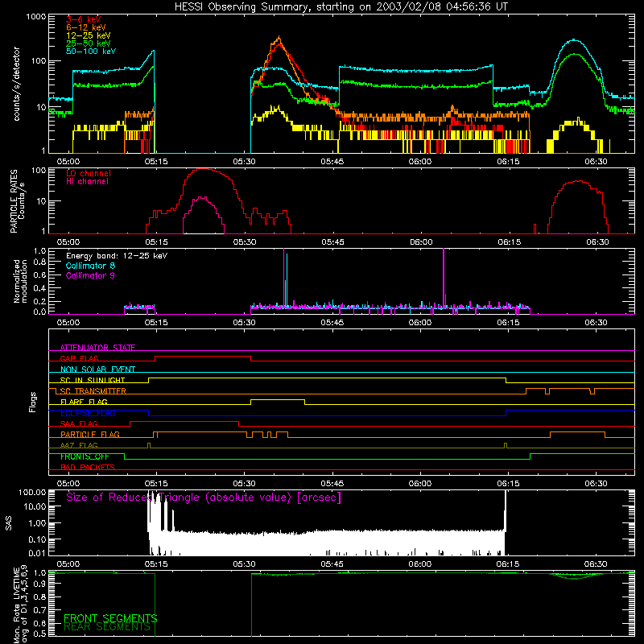Select the 50-100 keV legend label

91,51
